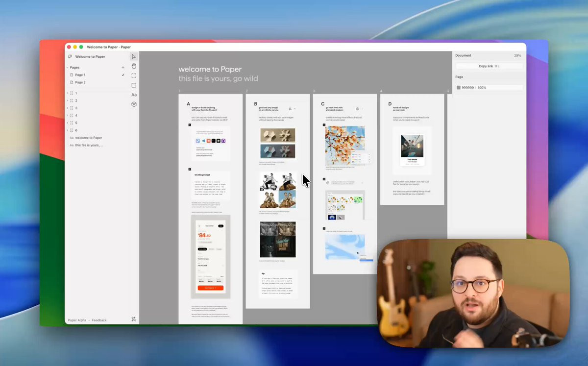Image resolution: width=588 pixels, height=366 pixels.
Task: Click the 'welcome to Paper' canvas heading
Action: point(210,70)
